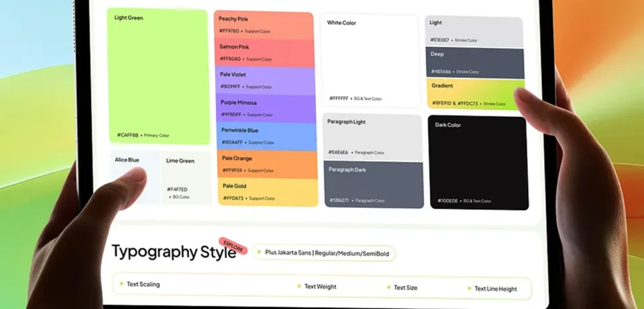Click the sparkle icon beside Text Line Height

click(469, 288)
